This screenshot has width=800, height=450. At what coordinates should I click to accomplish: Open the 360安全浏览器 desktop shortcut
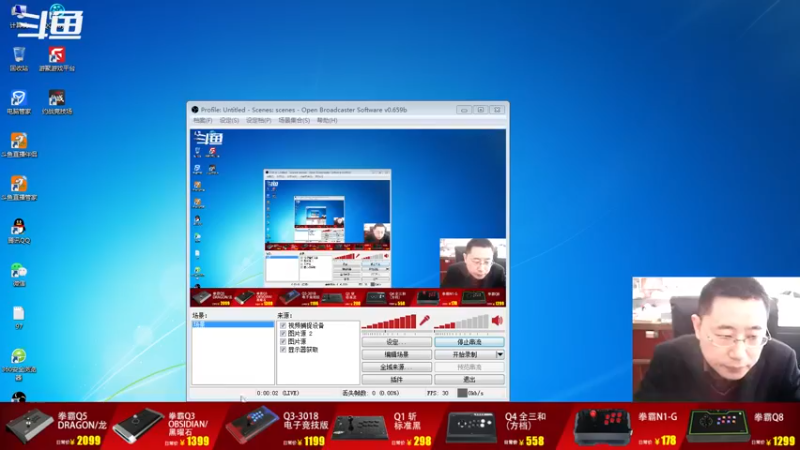tap(19, 365)
